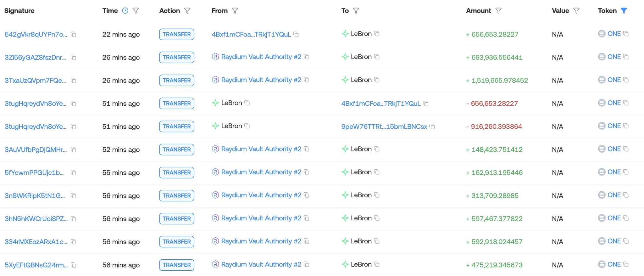Copy To address 4Bxf1mCFoa...TRkjT1YQuL

[x=426, y=104]
